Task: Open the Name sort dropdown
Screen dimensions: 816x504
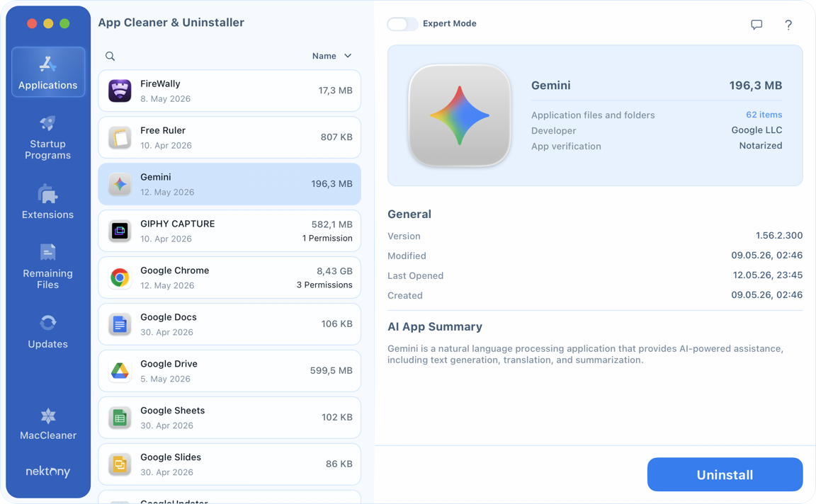Action: [332, 56]
